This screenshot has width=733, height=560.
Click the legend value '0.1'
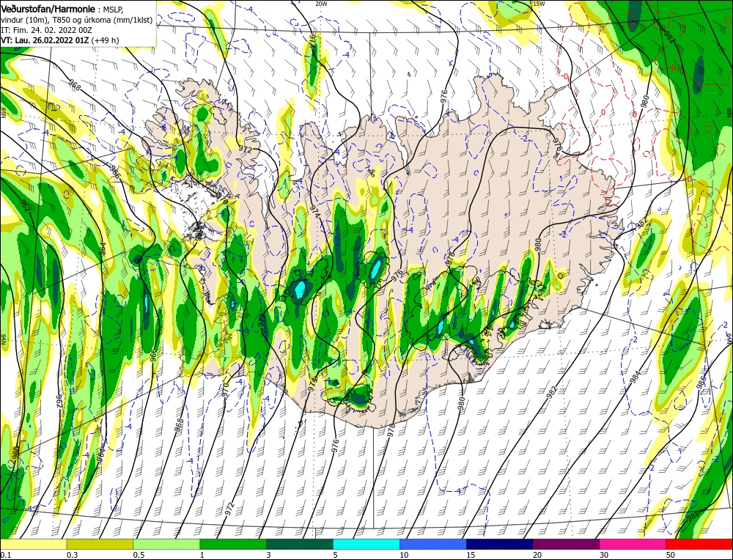coord(4,555)
